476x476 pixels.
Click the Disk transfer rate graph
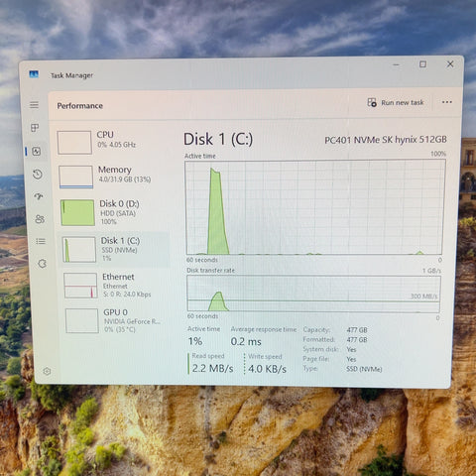[313, 294]
